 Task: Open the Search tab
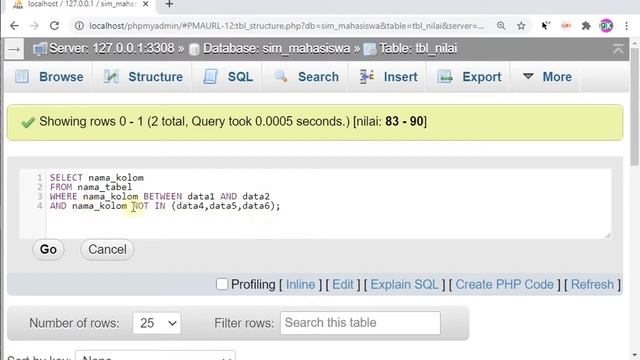306,77
